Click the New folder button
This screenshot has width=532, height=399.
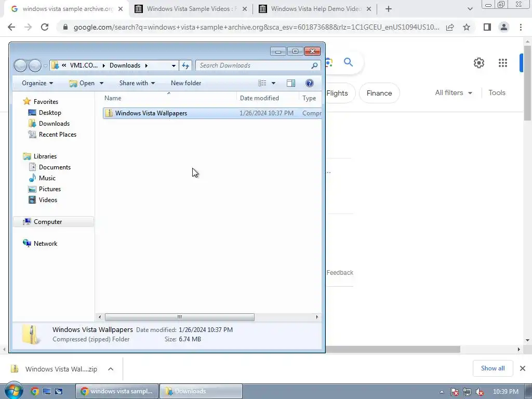pos(186,83)
